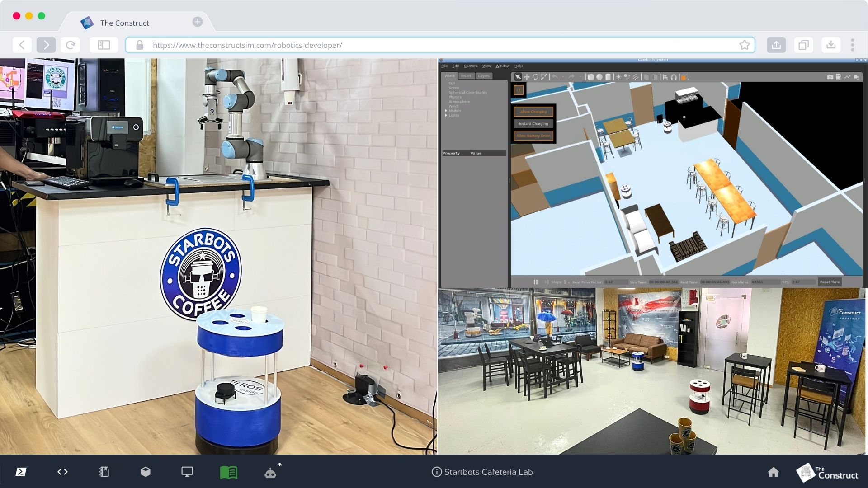This screenshot has width=868, height=488.
Task: Open the Help menu in Gazebo
Action: coord(519,66)
